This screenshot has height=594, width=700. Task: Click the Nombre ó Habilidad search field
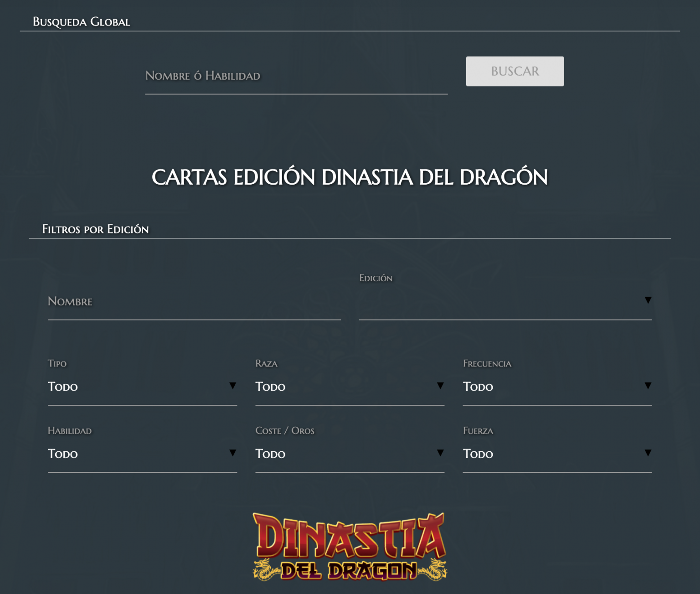point(296,76)
